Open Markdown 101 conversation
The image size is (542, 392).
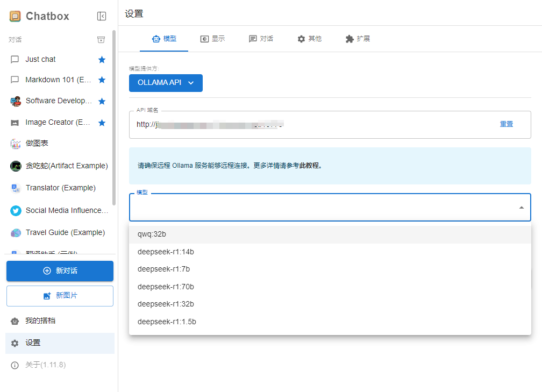(x=59, y=80)
